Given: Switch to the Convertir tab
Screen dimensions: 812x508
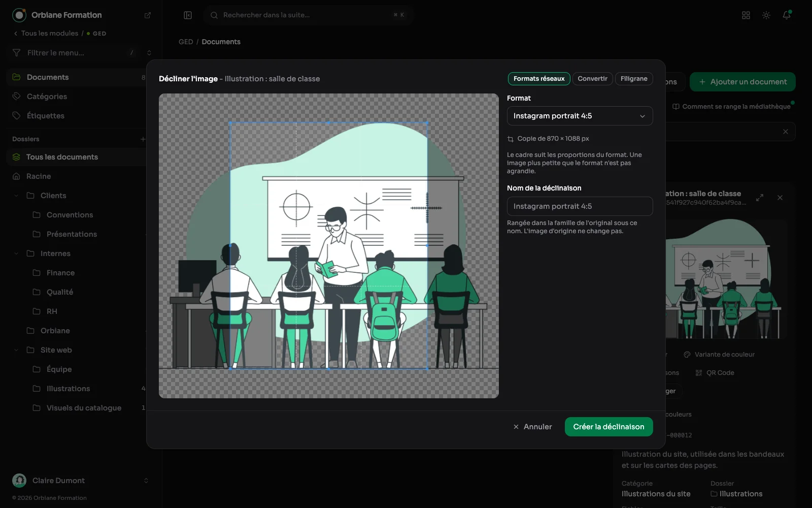Looking at the screenshot, I should click(x=592, y=79).
